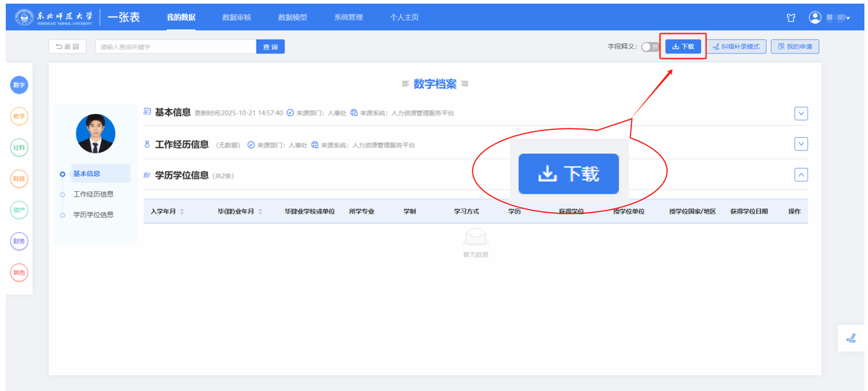Click the 纠错补录模式 button
This screenshot has width=868, height=391.
click(x=736, y=47)
